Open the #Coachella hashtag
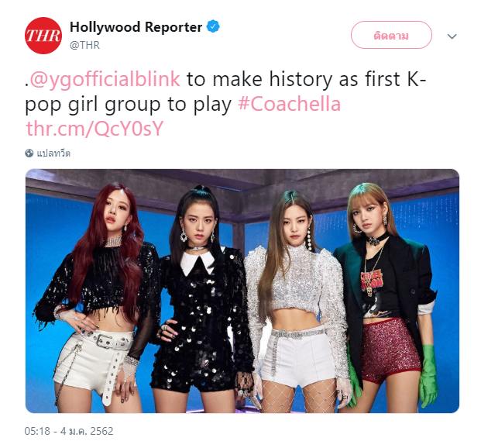 [x=289, y=104]
